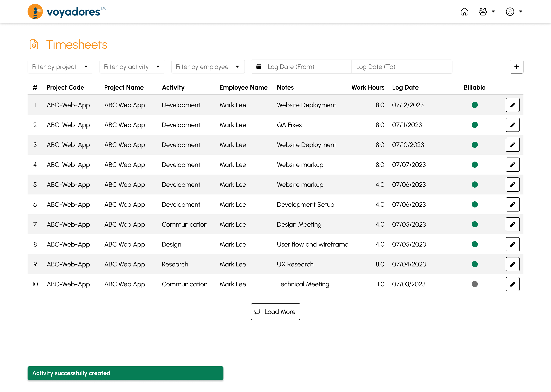This screenshot has width=551, height=392.
Task: Click 'Design Meeting' notes cell
Action: click(x=299, y=225)
